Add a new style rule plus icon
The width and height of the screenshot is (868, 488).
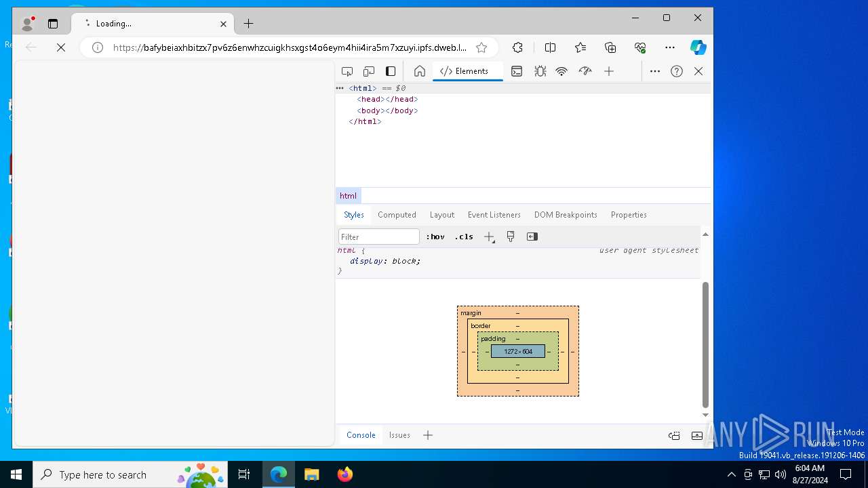[489, 237]
